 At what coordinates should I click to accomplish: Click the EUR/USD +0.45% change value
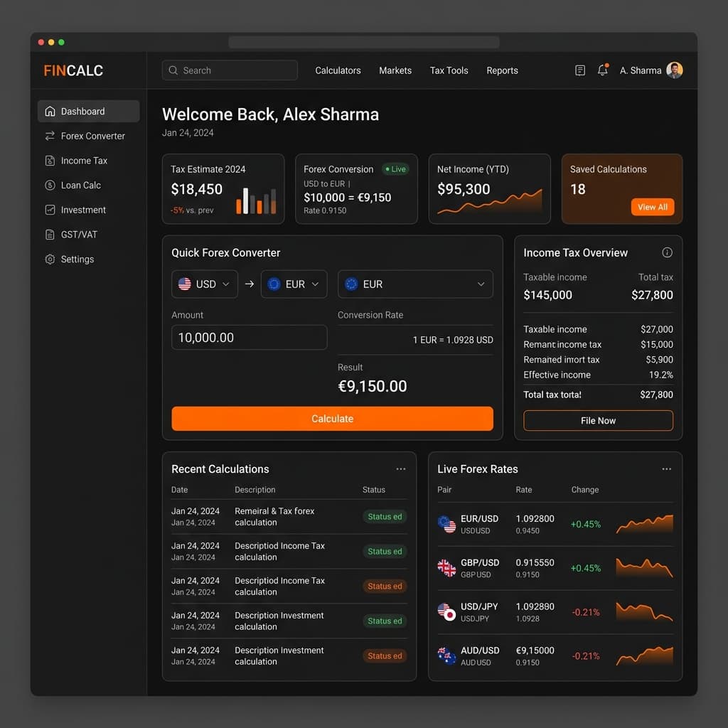(586, 524)
